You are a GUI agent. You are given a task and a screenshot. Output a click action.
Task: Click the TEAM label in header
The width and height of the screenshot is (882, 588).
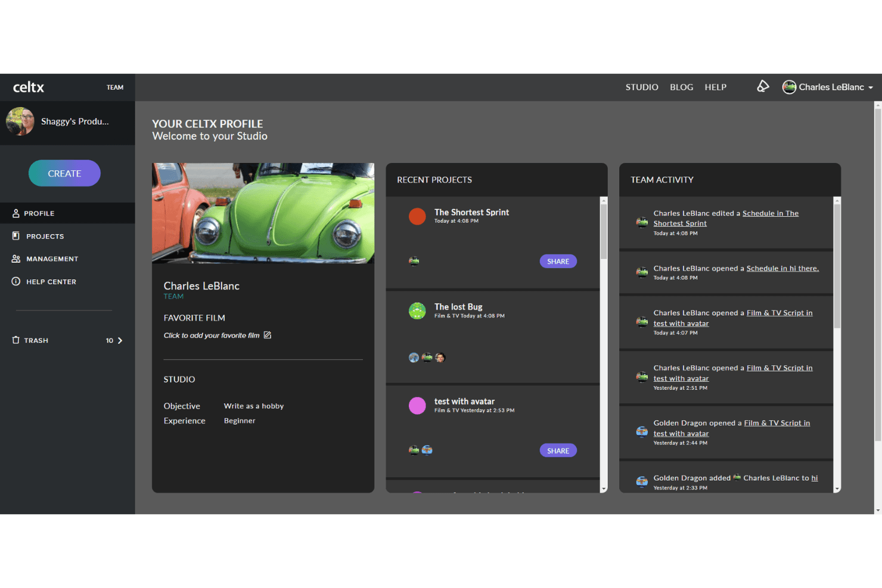(x=115, y=88)
